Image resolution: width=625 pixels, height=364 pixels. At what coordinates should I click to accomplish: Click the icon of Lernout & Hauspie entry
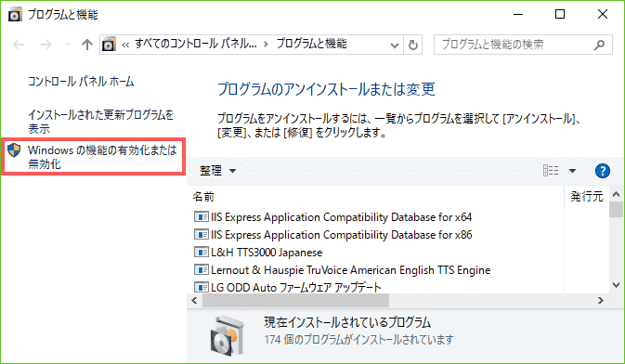201,270
